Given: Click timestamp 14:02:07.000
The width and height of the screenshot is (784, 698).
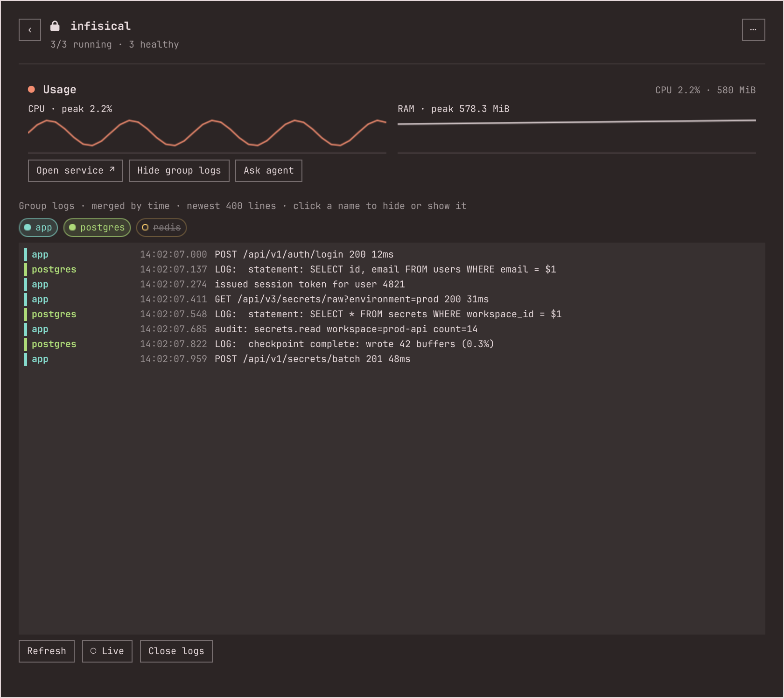Looking at the screenshot, I should click(174, 255).
